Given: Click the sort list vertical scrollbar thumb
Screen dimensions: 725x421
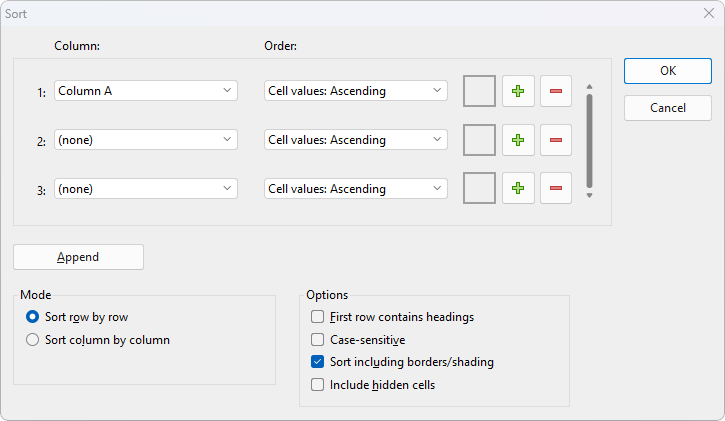Looking at the screenshot, I should (590, 141).
